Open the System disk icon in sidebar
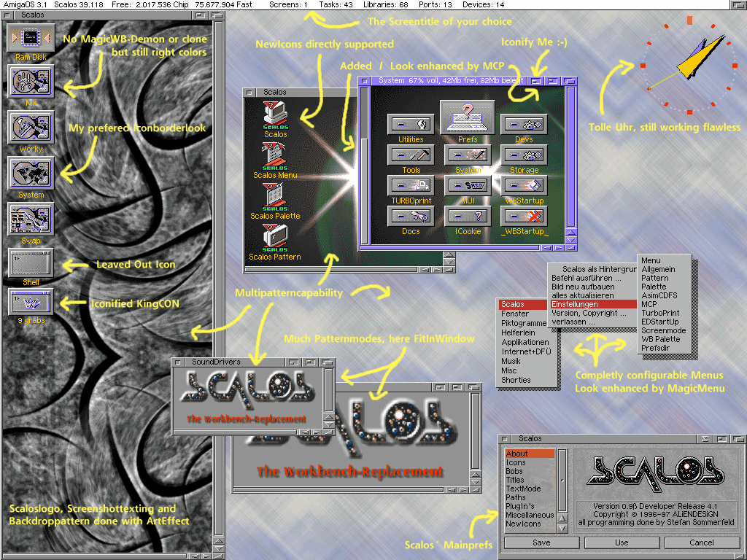 point(31,174)
